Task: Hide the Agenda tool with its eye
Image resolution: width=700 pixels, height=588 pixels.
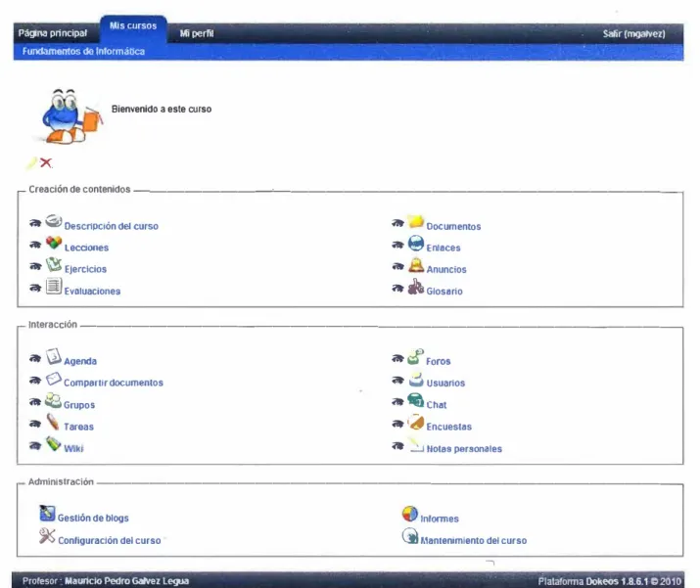Action: tap(35, 358)
